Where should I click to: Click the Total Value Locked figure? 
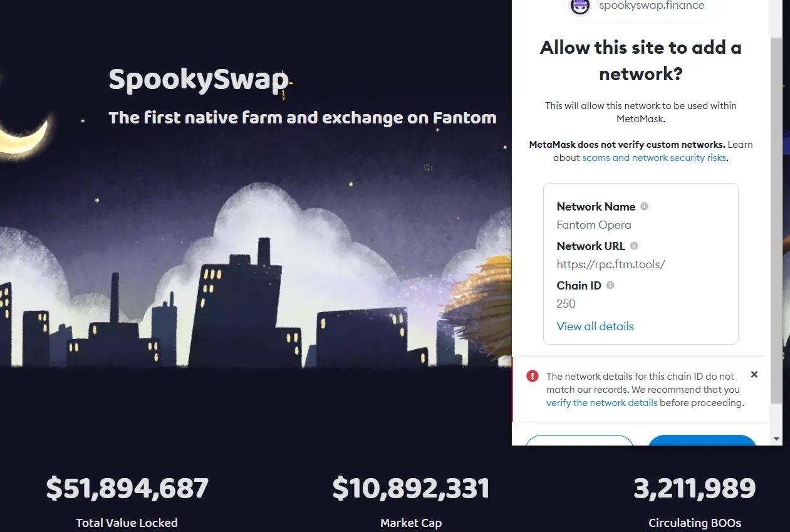[127, 488]
